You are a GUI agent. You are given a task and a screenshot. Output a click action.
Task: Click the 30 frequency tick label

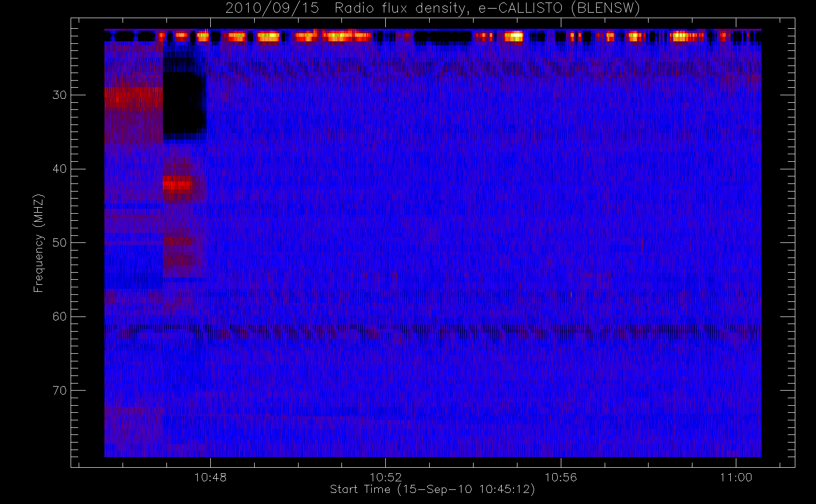tap(60, 95)
